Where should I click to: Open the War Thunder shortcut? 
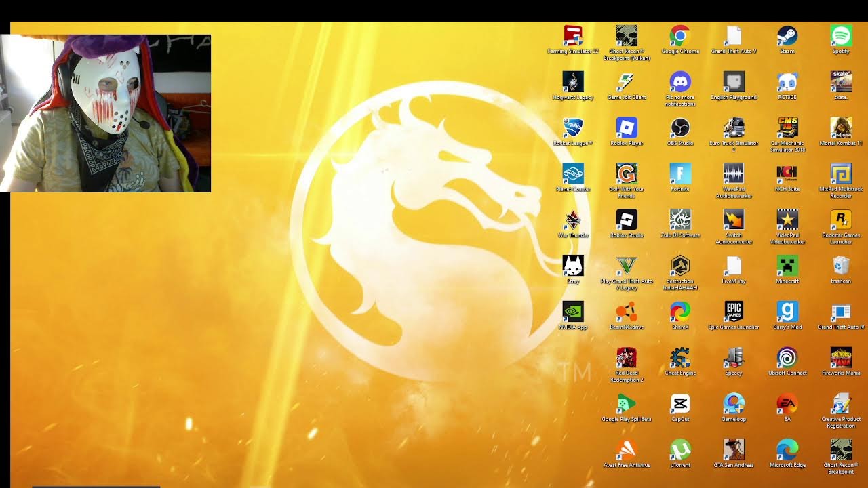pyautogui.click(x=573, y=220)
